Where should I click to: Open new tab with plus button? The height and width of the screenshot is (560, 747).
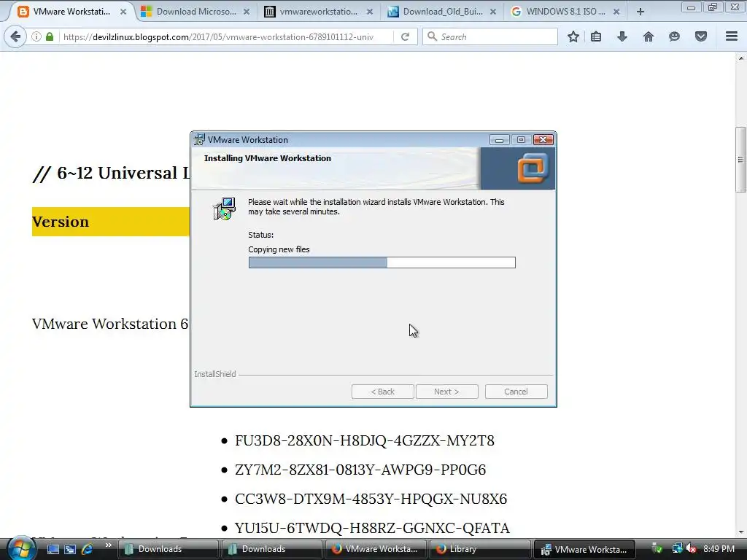tap(640, 12)
